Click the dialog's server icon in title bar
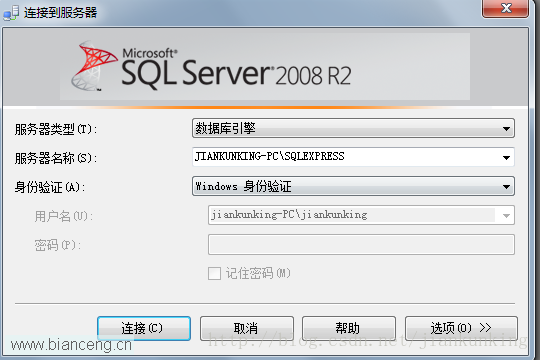540x360 pixels. (x=11, y=13)
